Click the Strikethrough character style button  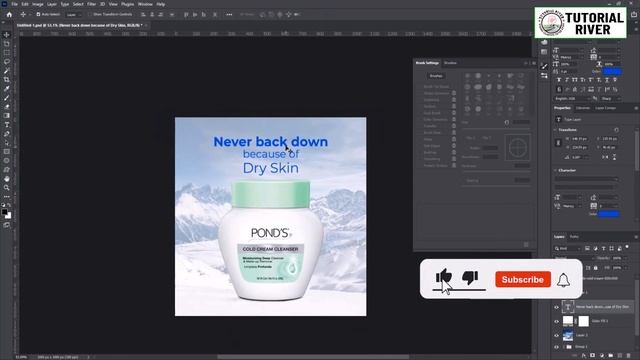tap(615, 80)
